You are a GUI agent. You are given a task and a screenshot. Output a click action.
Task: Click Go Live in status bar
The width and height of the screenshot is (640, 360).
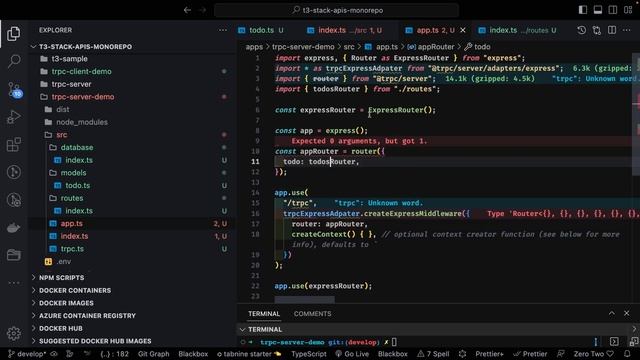click(x=352, y=354)
